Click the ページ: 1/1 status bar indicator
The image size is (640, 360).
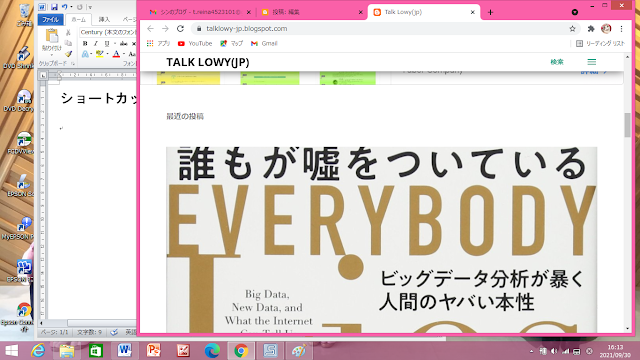55,332
